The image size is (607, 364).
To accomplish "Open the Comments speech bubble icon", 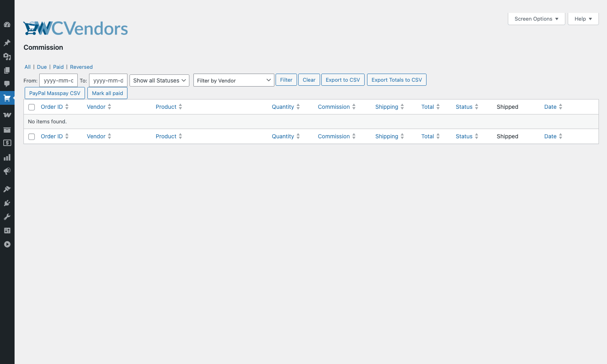I will click(x=7, y=84).
